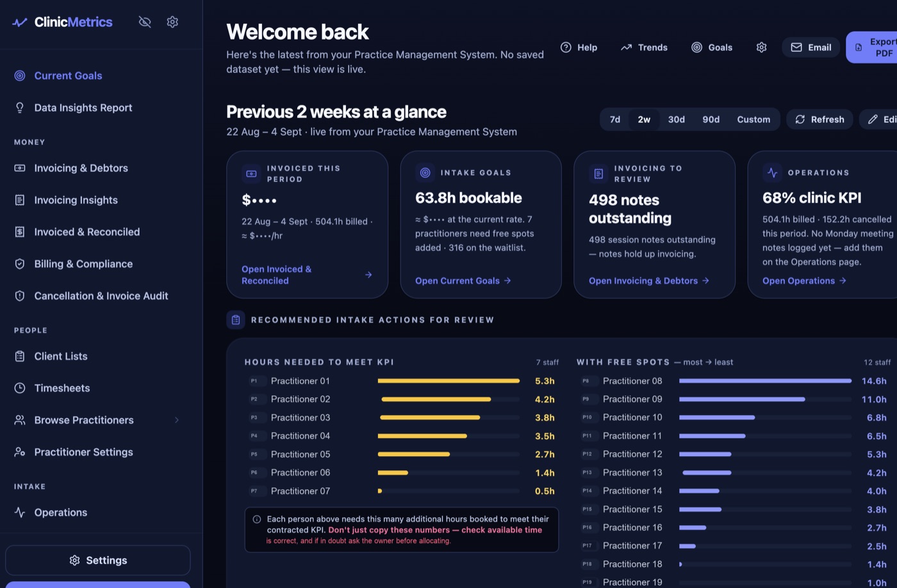Click the Operations pulse icon in the sidebar

pyautogui.click(x=20, y=512)
